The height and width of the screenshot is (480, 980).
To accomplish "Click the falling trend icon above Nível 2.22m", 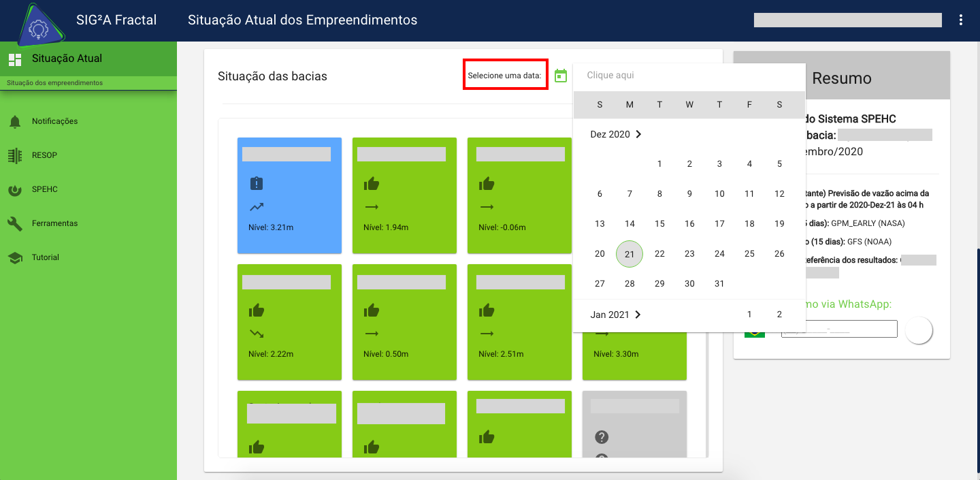I will tap(257, 334).
